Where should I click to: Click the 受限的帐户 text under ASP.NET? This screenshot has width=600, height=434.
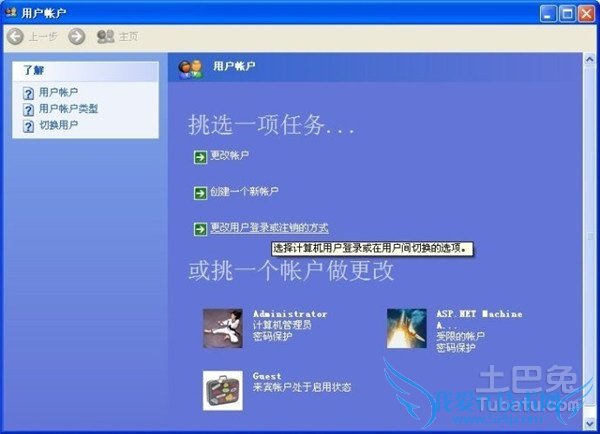coord(460,336)
